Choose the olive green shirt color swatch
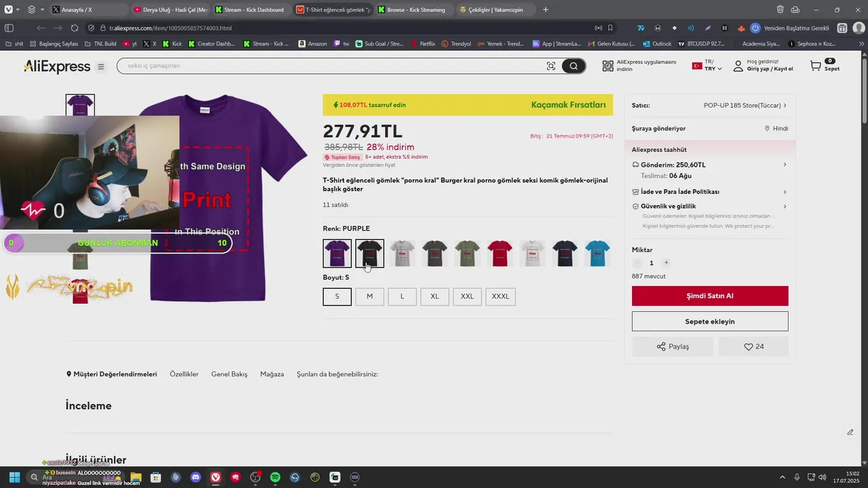The image size is (868, 488). [x=467, y=253]
